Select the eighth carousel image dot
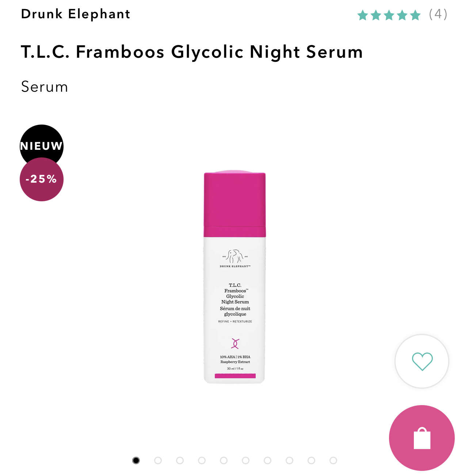The image size is (469, 476). (x=289, y=460)
